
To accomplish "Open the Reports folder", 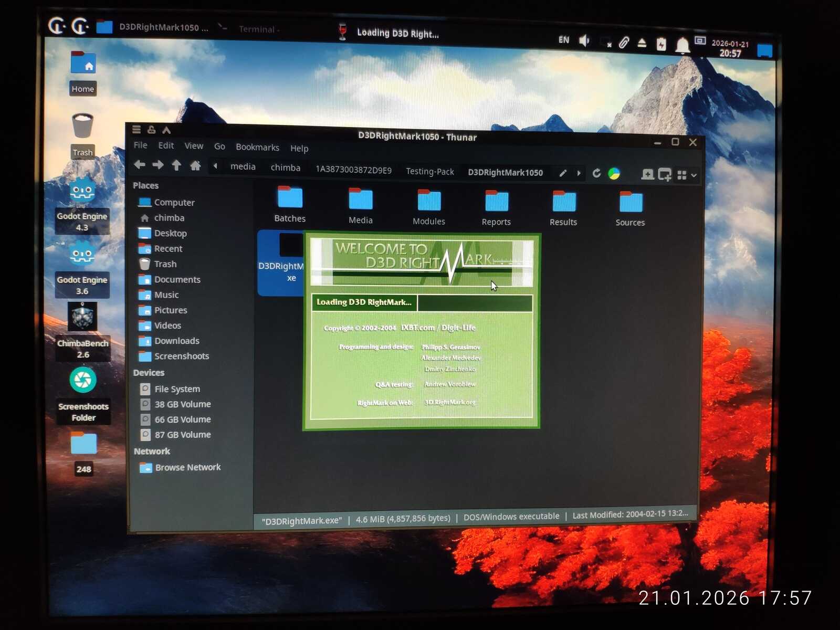I will 496,208.
